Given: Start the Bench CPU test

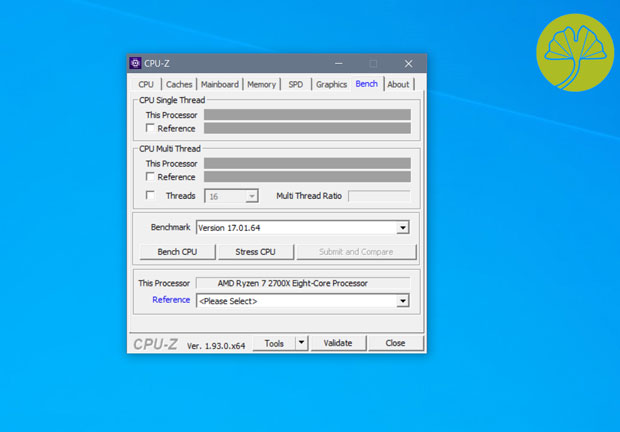Looking at the screenshot, I should click(x=177, y=252).
